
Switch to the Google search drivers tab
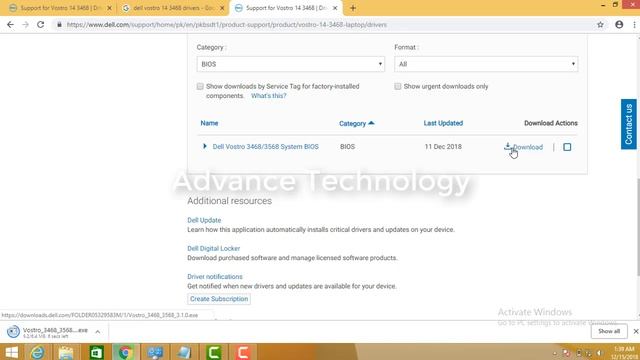[x=173, y=8]
